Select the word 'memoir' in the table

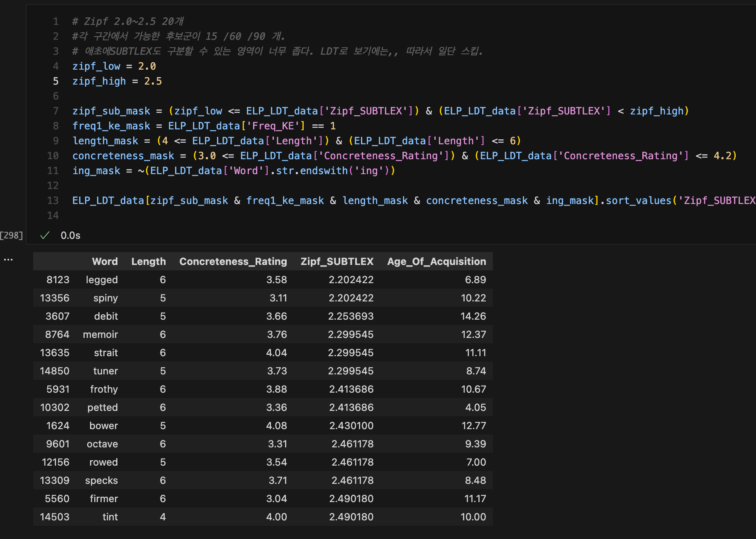pos(100,335)
